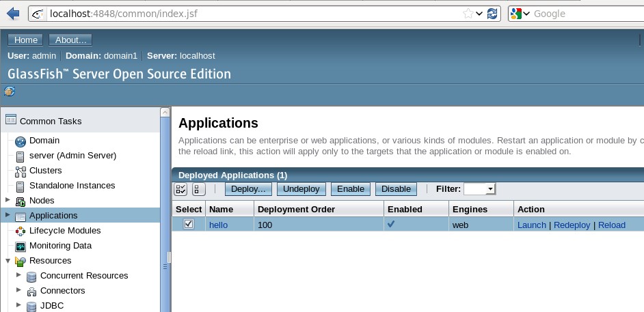Open Lifecycle Modules node
The height and width of the screenshot is (312, 644).
pyautogui.click(x=65, y=230)
